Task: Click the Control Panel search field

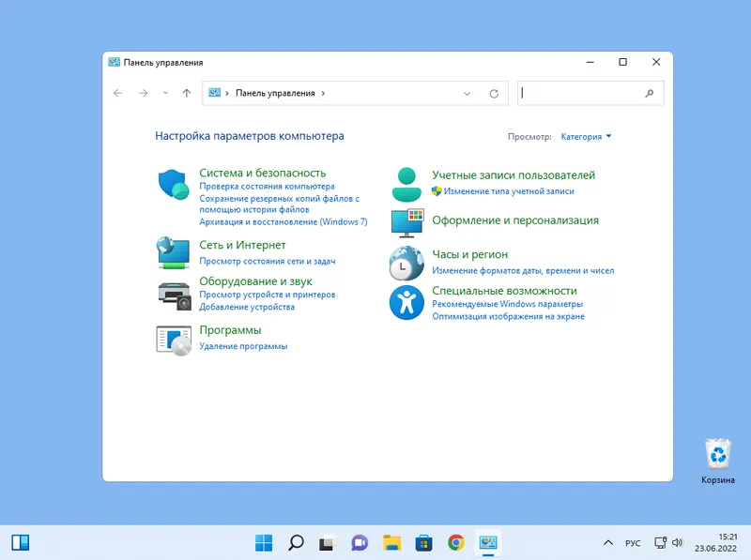Action: tap(582, 93)
